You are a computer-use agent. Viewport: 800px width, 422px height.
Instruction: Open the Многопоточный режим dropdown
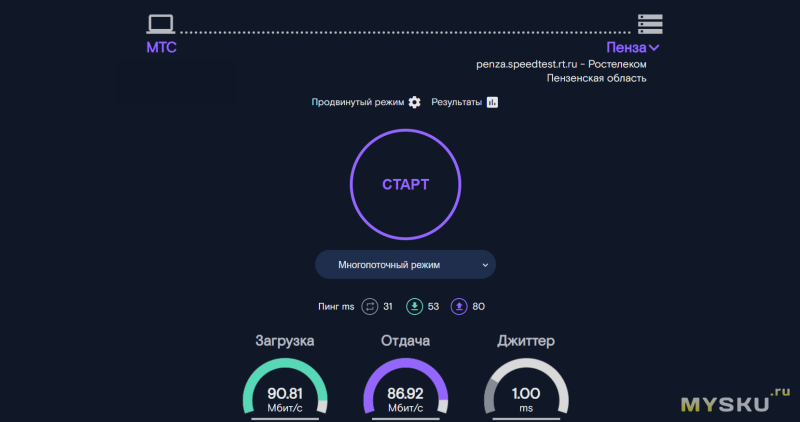point(405,265)
